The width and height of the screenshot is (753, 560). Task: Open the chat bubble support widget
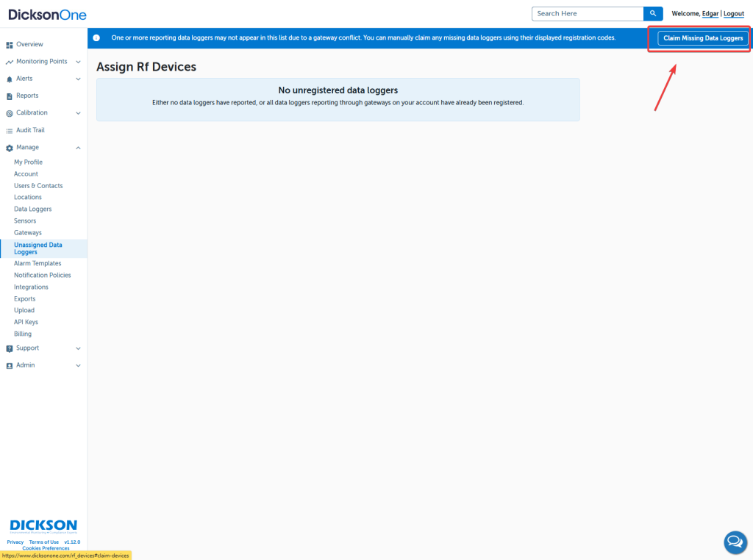735,542
